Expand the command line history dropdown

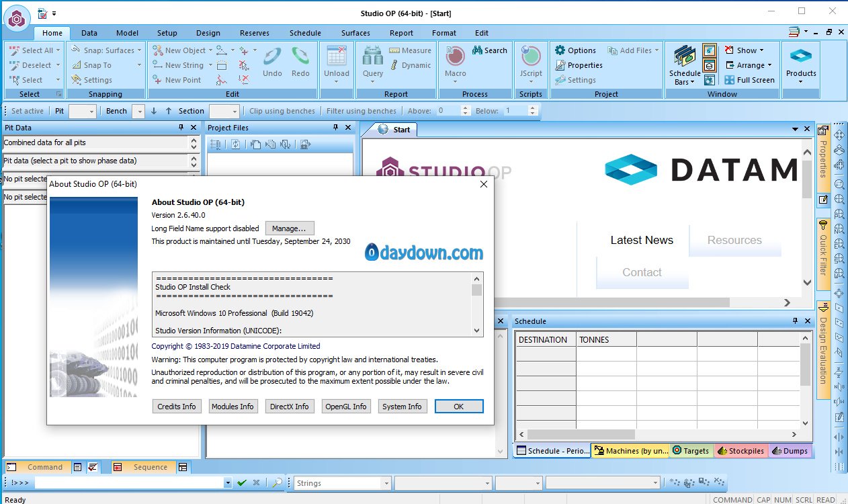point(228,482)
